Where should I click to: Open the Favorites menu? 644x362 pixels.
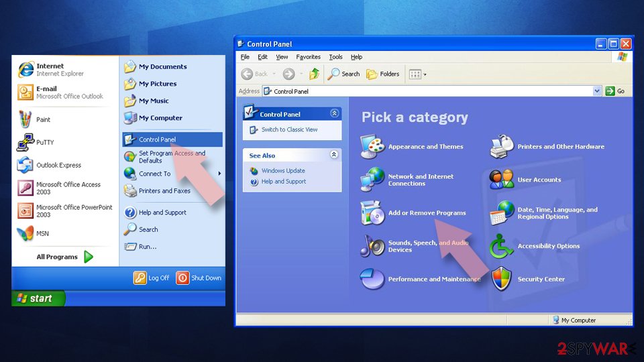pos(308,57)
